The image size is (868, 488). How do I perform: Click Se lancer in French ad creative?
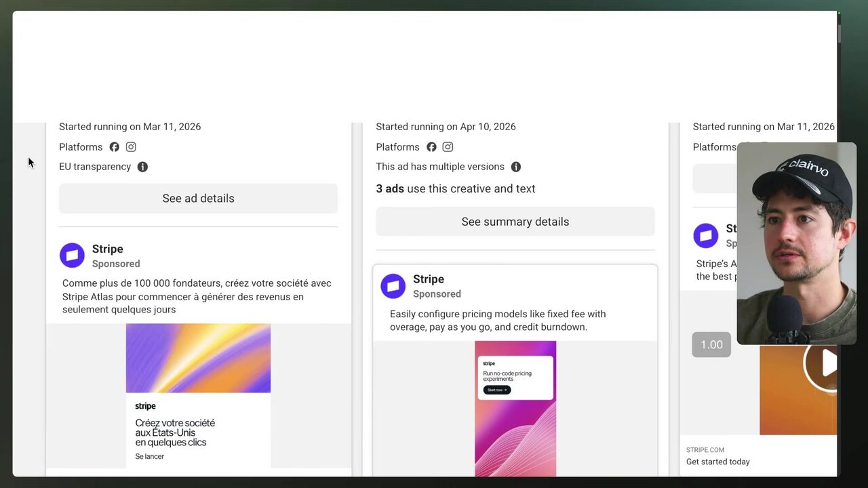[149, 456]
